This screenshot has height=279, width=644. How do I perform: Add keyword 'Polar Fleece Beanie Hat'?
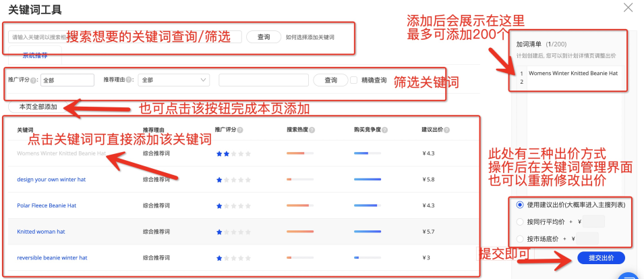[47, 205]
